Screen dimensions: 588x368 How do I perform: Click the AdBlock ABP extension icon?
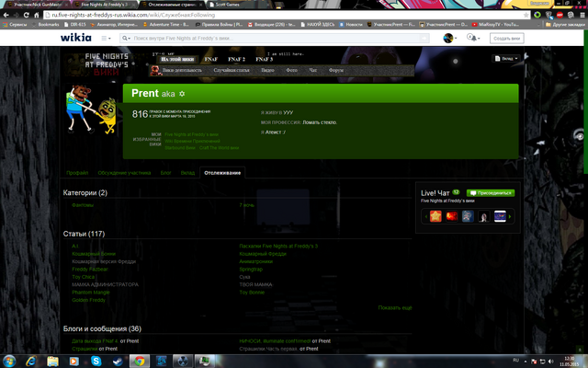coord(560,15)
